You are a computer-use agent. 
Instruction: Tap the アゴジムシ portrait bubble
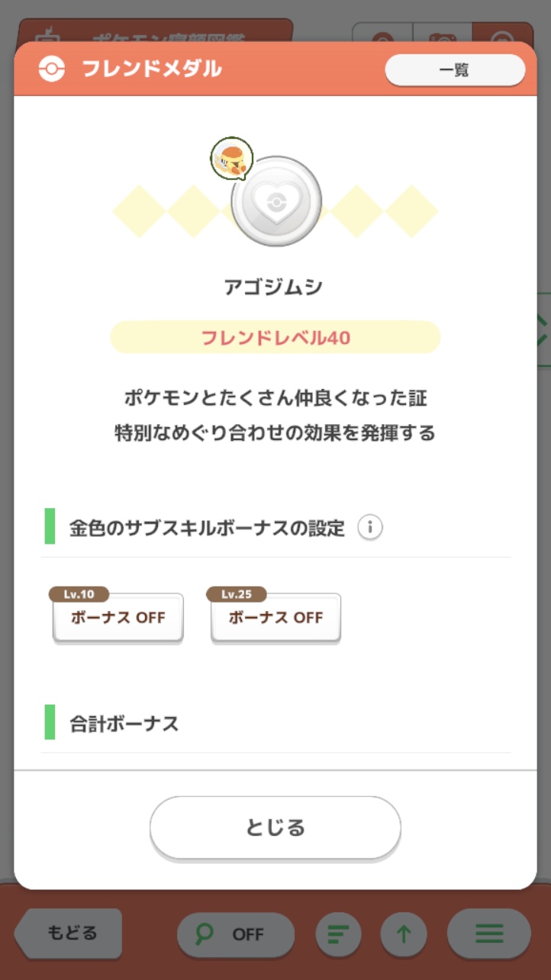click(x=231, y=158)
